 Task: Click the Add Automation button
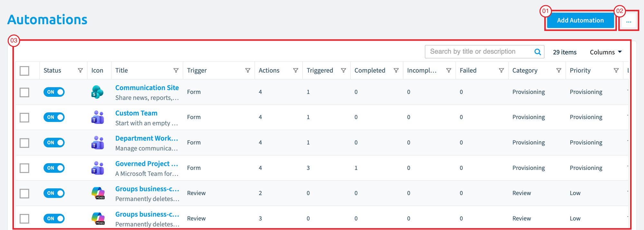(580, 20)
